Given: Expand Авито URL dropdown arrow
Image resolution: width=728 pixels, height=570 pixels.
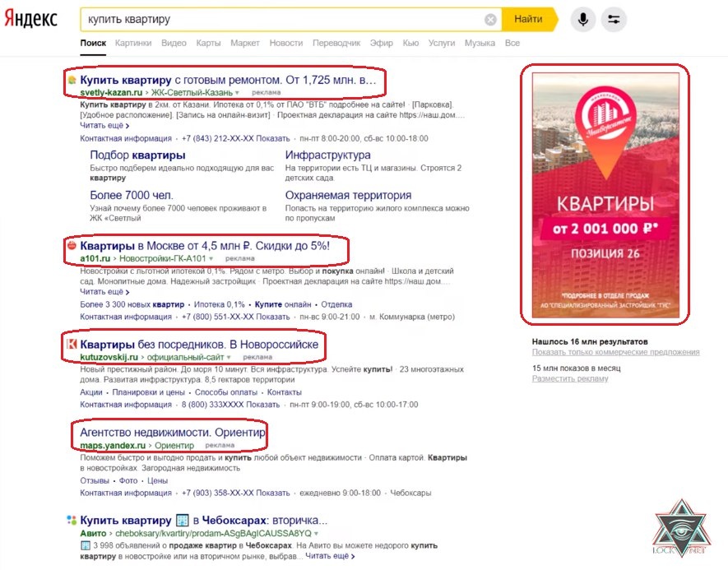Looking at the screenshot, I should click(x=316, y=533).
